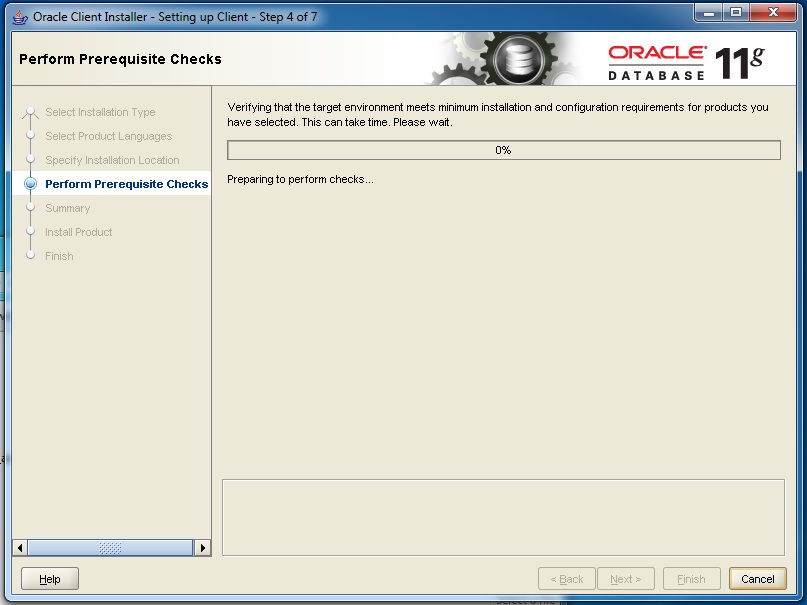The width and height of the screenshot is (807, 605).
Task: Click the database gear graphic in header
Action: pyautogui.click(x=519, y=59)
